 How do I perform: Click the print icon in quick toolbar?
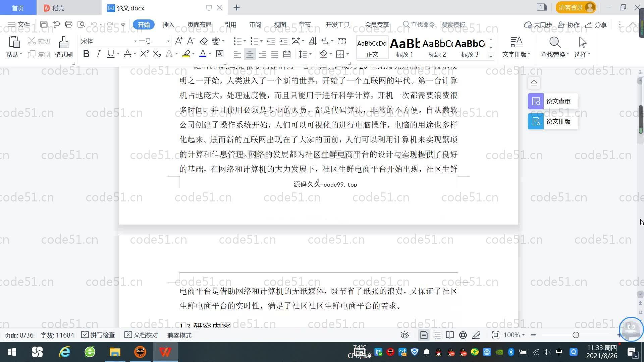pyautogui.click(x=69, y=24)
